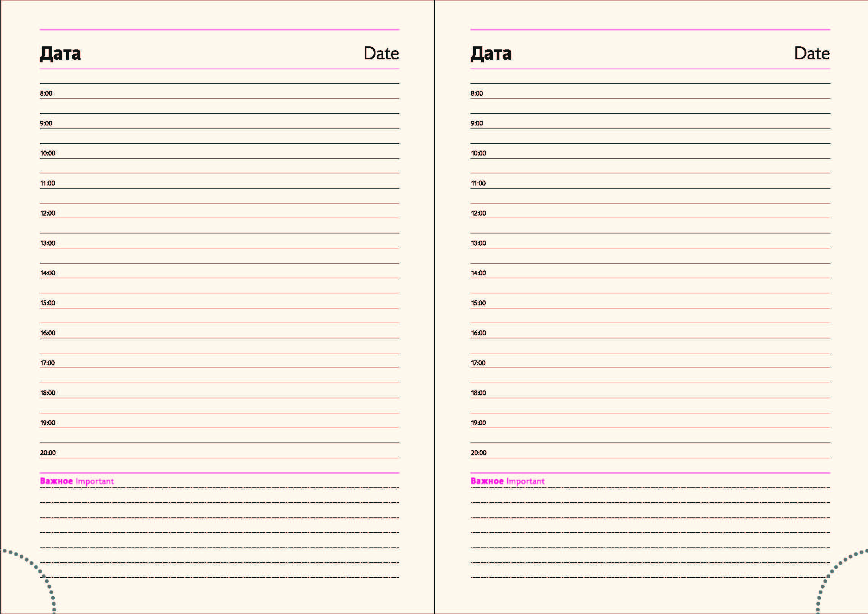
Task: Click the Важное Important label on right page
Action: [x=507, y=481]
